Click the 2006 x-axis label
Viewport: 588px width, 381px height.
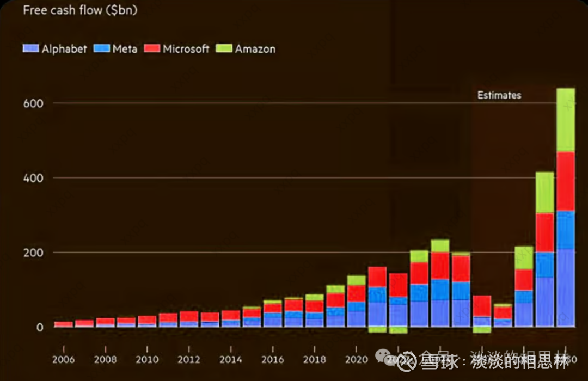[x=63, y=360]
